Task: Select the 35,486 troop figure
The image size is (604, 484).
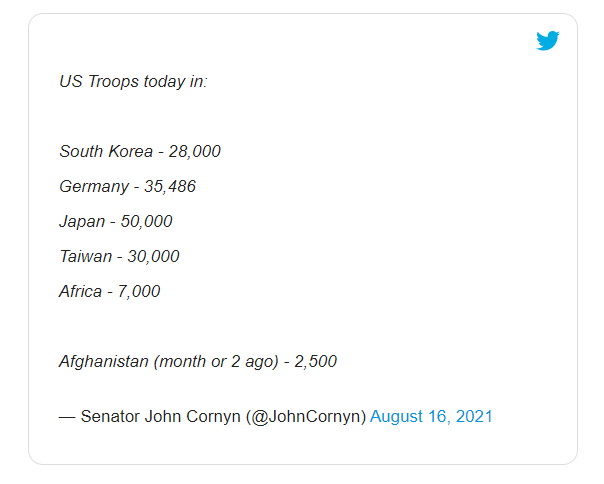Action: (172, 187)
